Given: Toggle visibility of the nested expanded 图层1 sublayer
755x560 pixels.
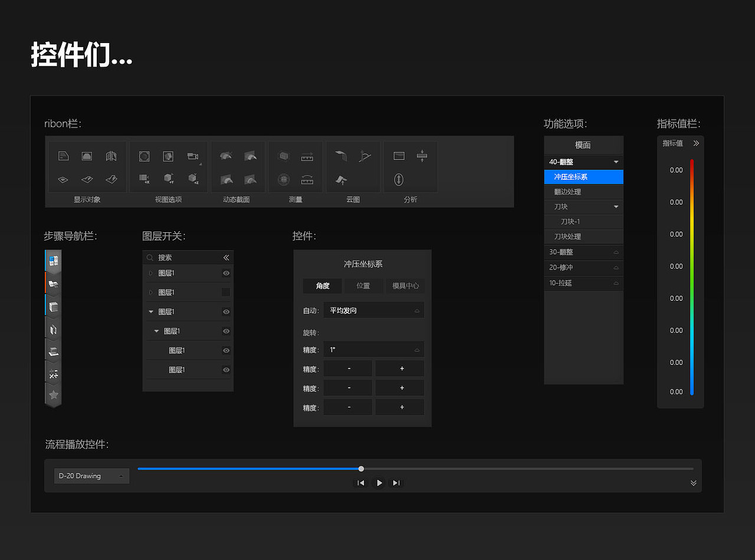Looking at the screenshot, I should (226, 331).
